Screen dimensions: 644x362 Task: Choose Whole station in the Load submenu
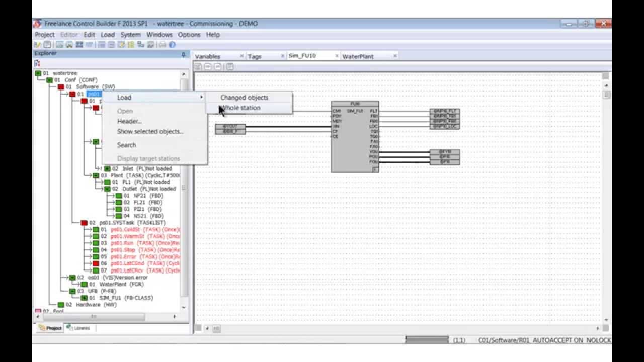coord(241,108)
